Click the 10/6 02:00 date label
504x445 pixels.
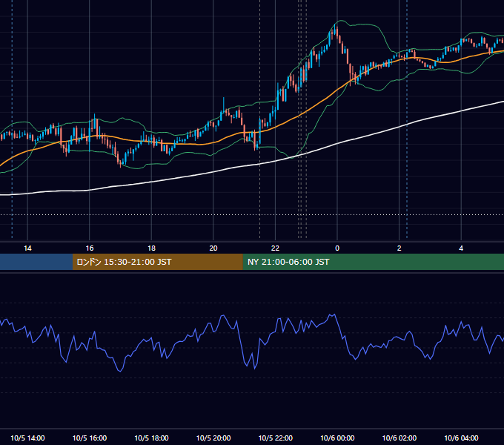(x=399, y=438)
